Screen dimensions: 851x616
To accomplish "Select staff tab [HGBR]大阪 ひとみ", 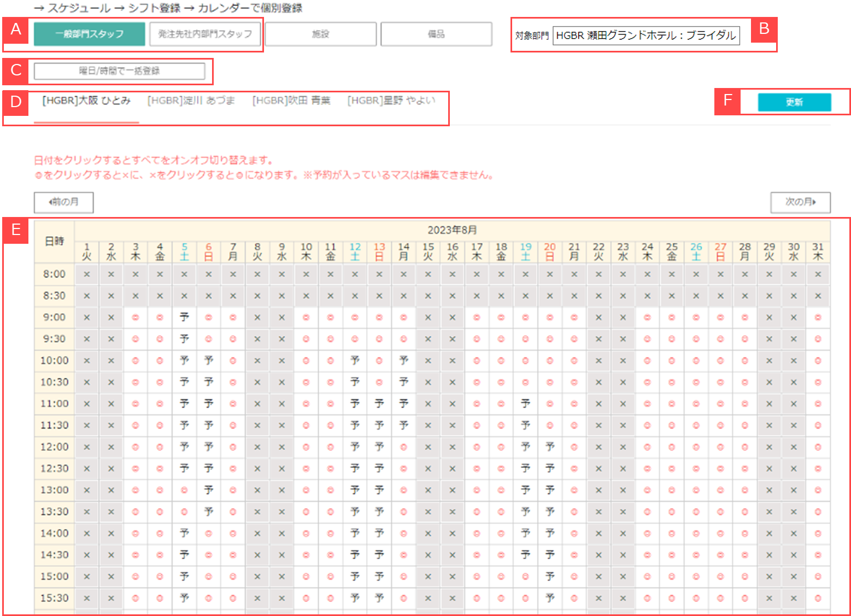I will [86, 101].
